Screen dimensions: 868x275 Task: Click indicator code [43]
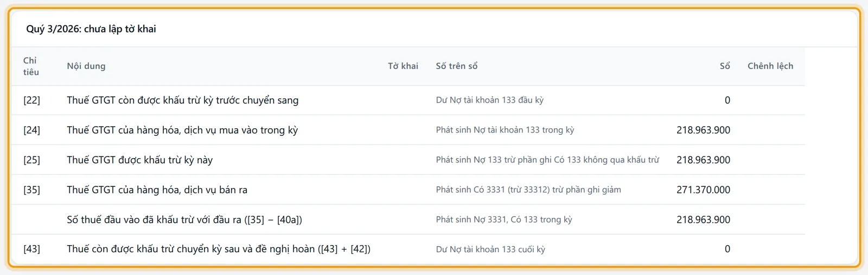[x=31, y=249]
